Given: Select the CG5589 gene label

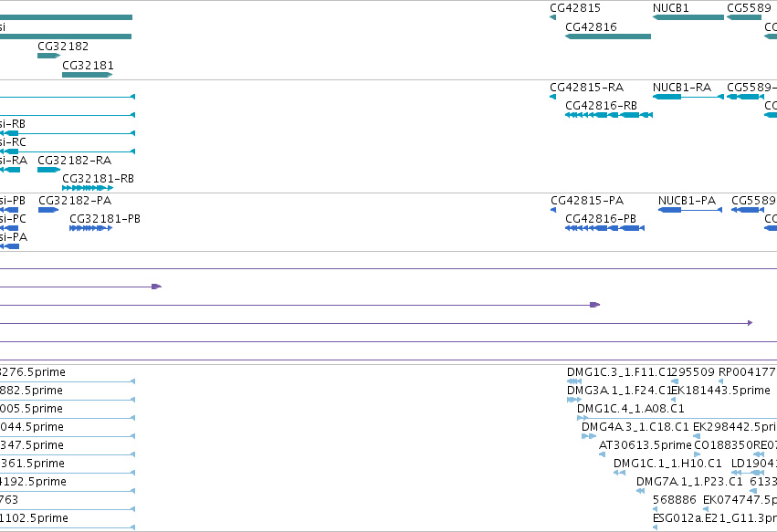Looking at the screenshot, I should [749, 8].
